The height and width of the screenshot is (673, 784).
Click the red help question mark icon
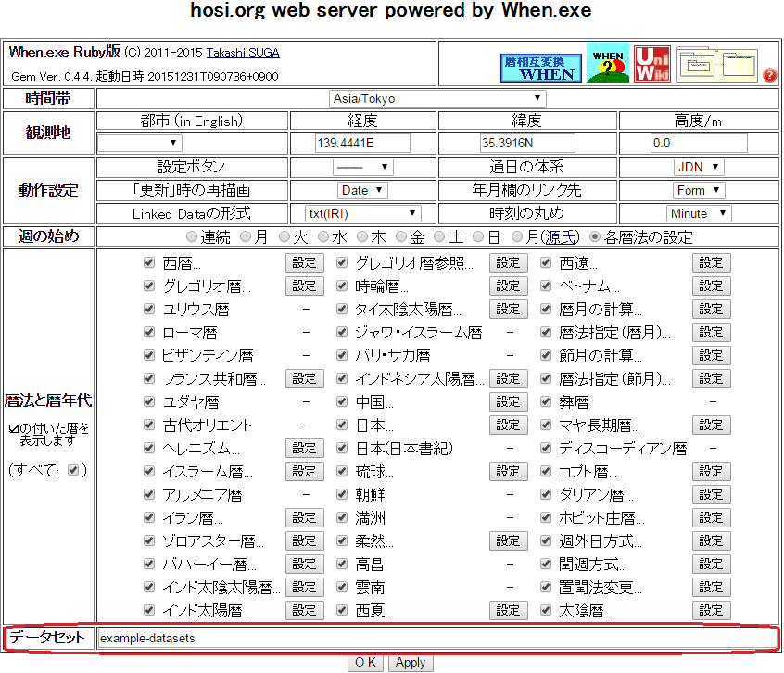click(769, 75)
